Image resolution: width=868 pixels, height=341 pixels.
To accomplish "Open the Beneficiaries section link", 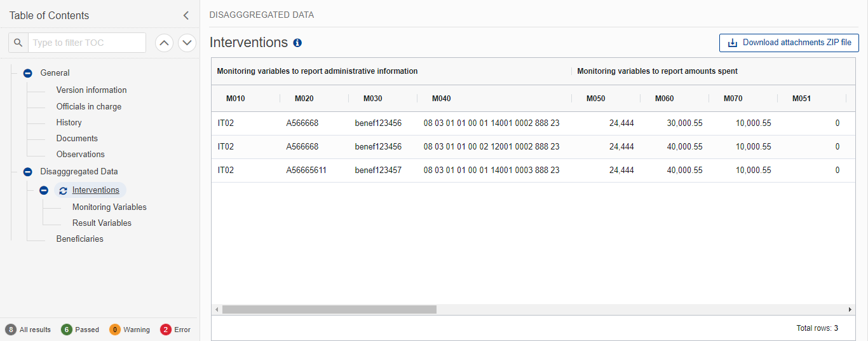I will [x=79, y=239].
